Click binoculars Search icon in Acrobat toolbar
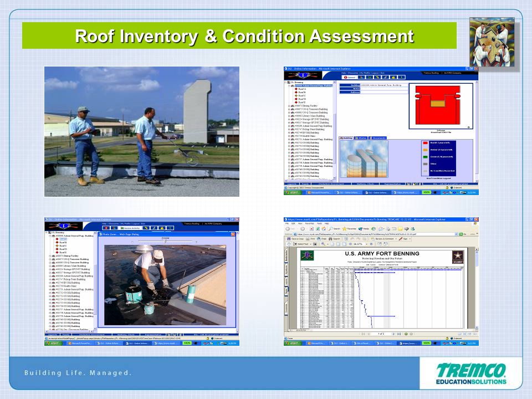This screenshot has width=532, height=399. pos(335,239)
